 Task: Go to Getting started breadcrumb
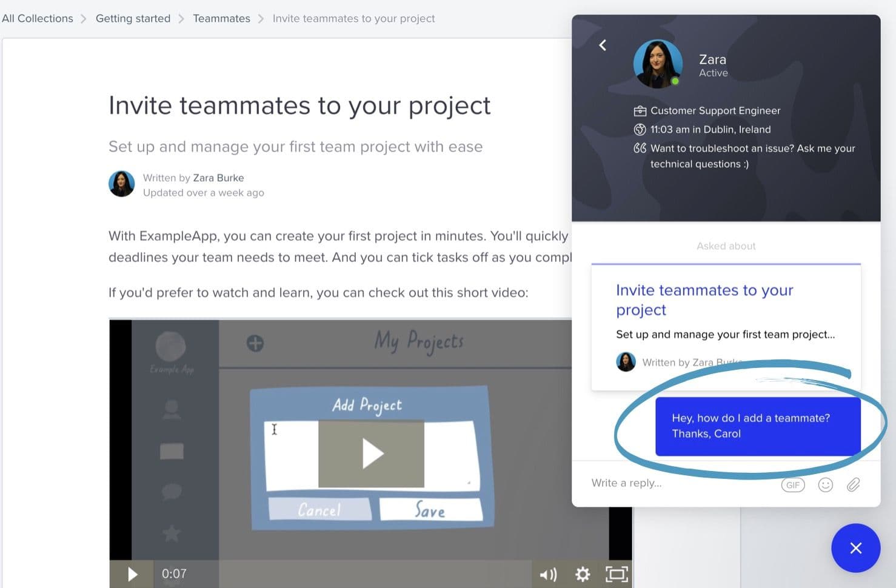click(133, 19)
